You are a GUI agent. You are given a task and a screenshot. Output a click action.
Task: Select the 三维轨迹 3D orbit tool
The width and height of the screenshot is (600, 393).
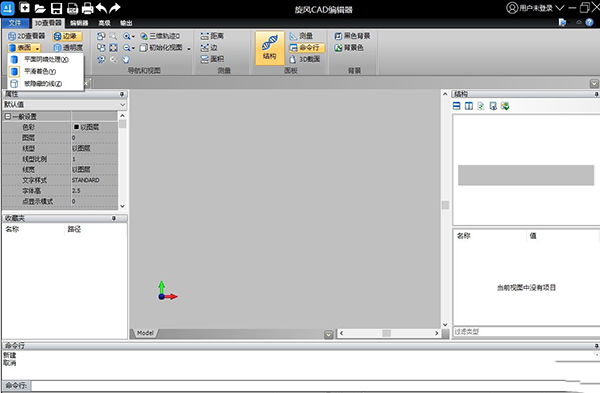(160, 36)
